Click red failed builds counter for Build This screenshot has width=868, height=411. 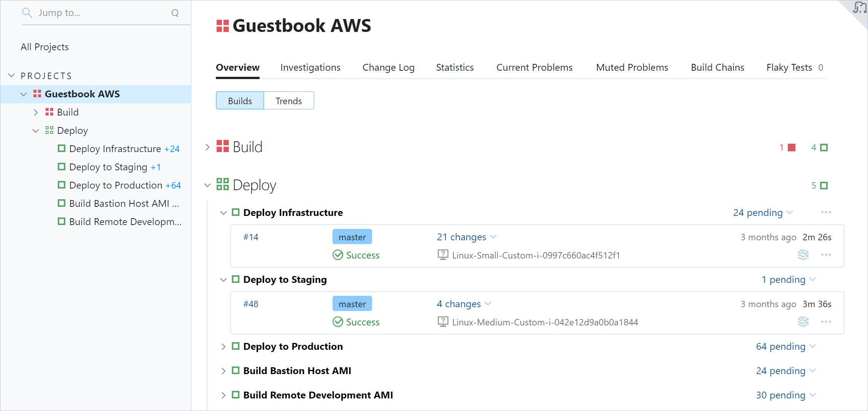787,148
